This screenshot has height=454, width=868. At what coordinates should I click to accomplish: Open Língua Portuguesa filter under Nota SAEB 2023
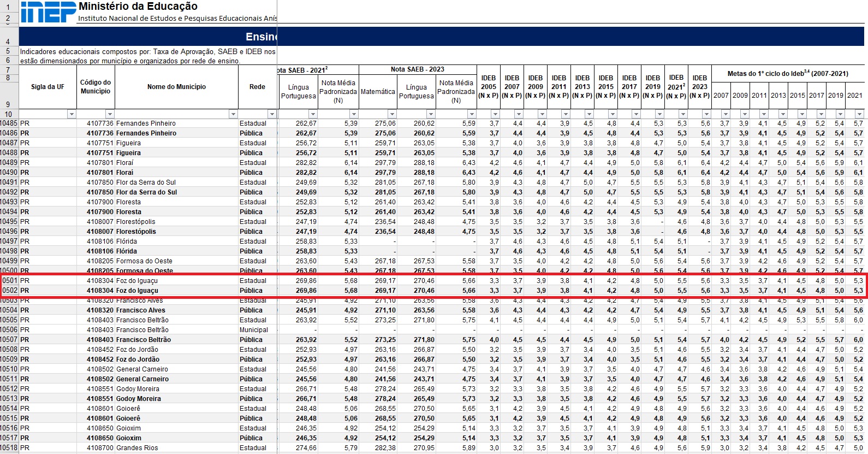pyautogui.click(x=431, y=114)
